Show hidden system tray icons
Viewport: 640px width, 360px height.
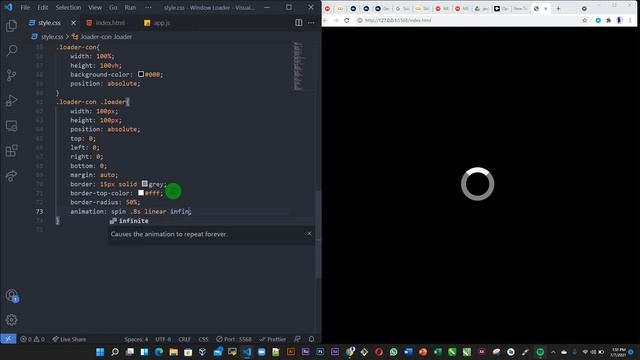553,352
